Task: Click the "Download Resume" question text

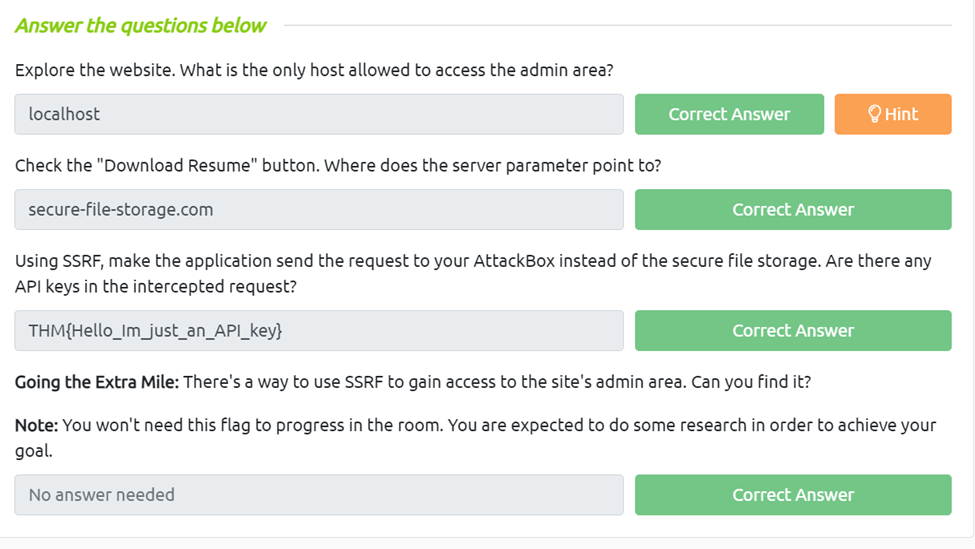Action: point(337,166)
